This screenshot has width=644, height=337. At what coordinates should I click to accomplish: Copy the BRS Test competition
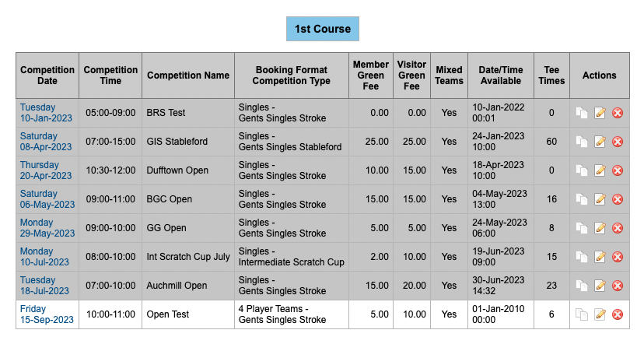coord(582,113)
